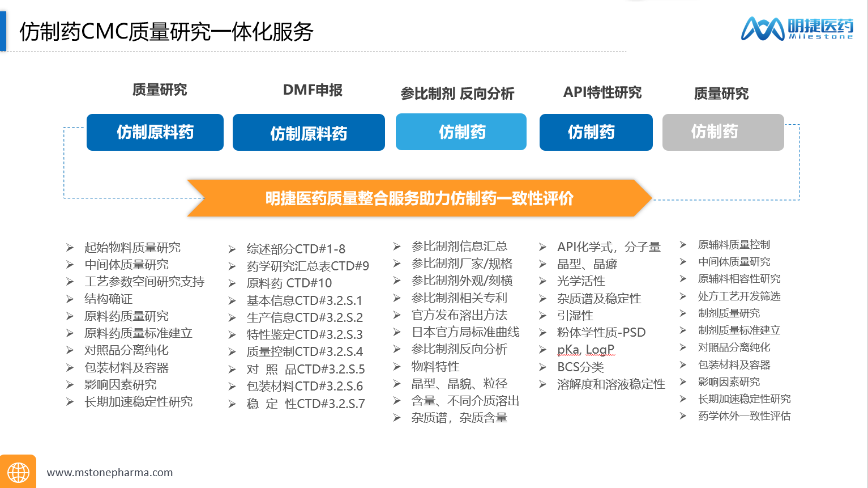Click the arrow marker beside 综述部分CTD#1-8
868x488 pixels.
[233, 249]
